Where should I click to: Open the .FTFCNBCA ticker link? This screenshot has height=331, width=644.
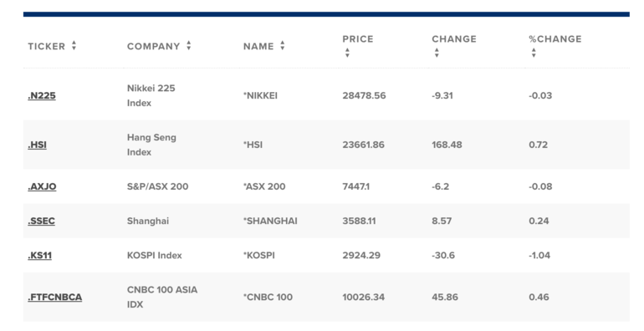55,298
